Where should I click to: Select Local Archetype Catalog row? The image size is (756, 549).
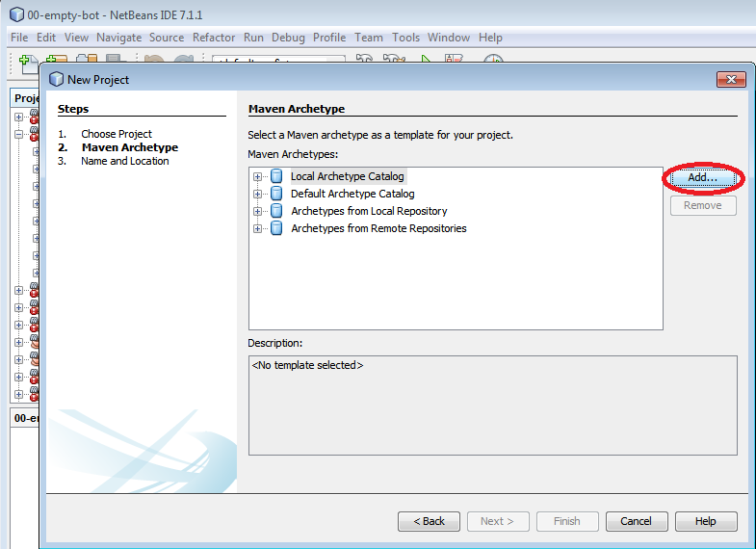347,176
